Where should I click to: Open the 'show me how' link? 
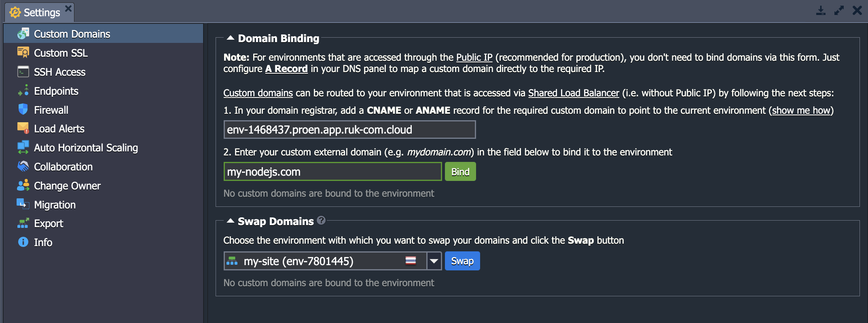point(801,110)
